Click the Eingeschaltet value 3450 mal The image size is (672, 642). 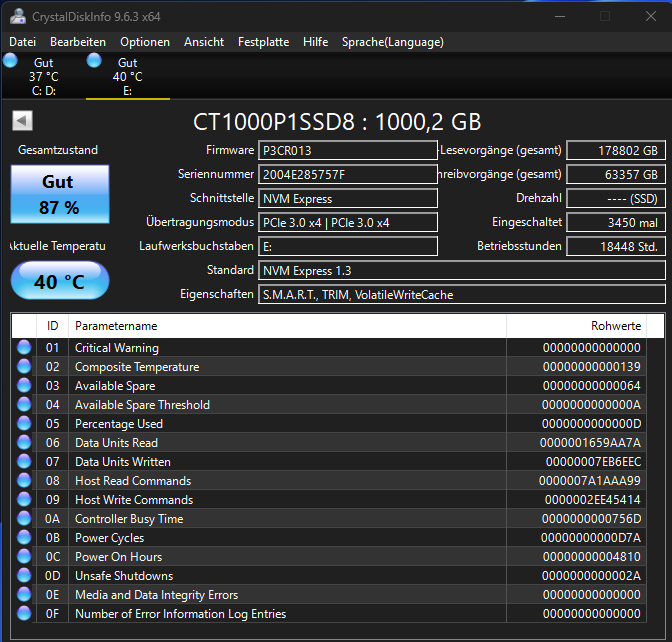[x=615, y=222]
